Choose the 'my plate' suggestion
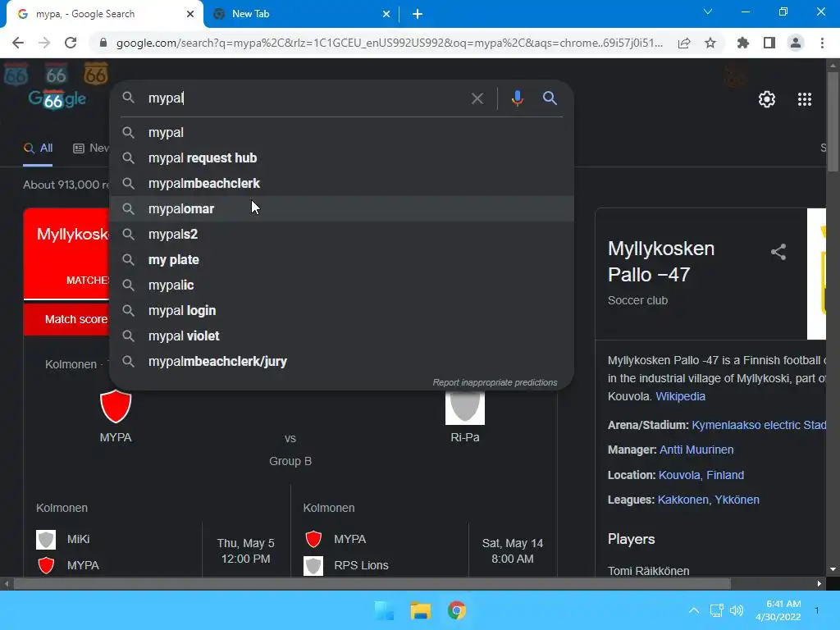Screen dimensions: 840x630 341,260
